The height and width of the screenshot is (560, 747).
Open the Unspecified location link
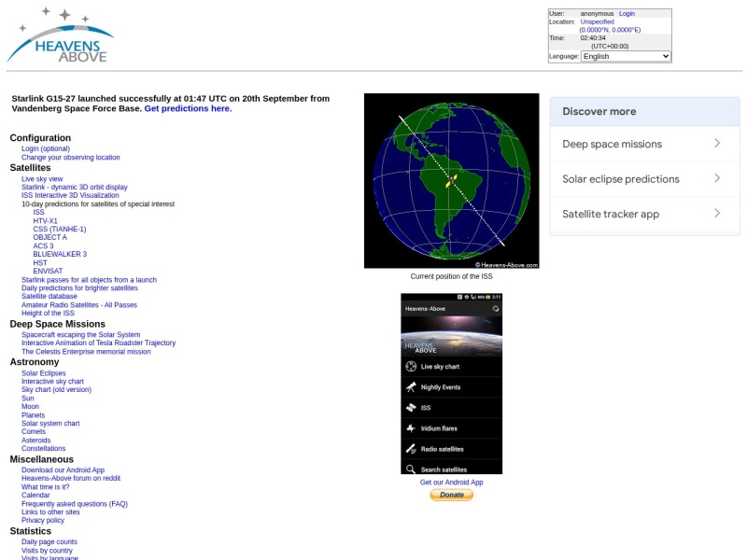tap(597, 21)
